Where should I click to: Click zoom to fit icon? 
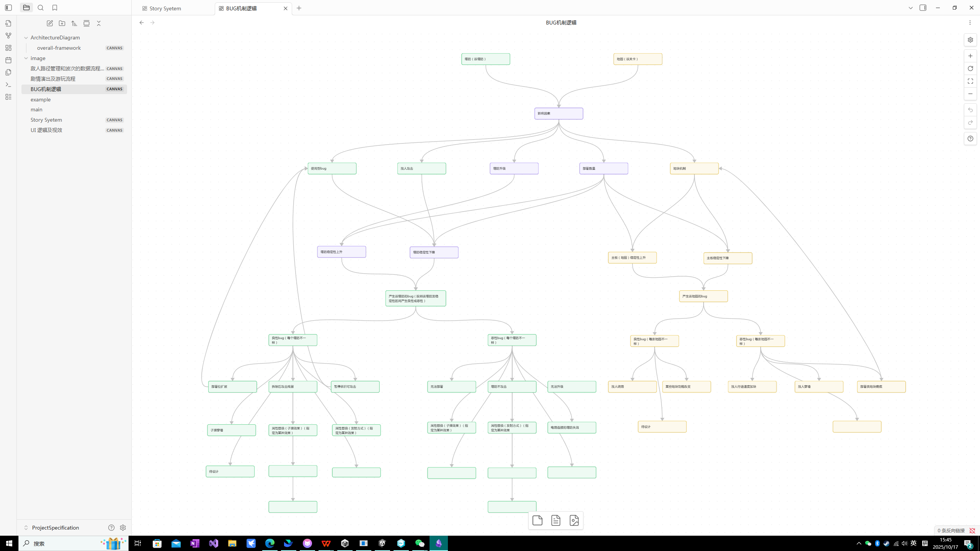970,81
